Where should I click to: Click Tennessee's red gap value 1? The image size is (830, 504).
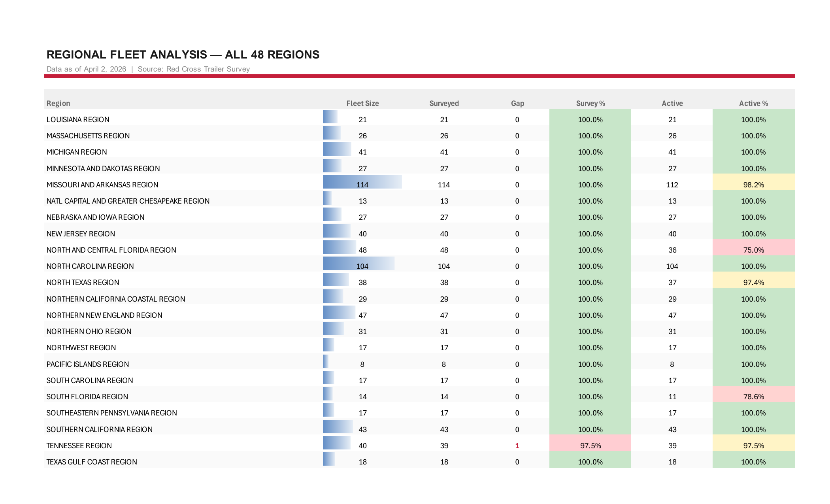pos(517,445)
